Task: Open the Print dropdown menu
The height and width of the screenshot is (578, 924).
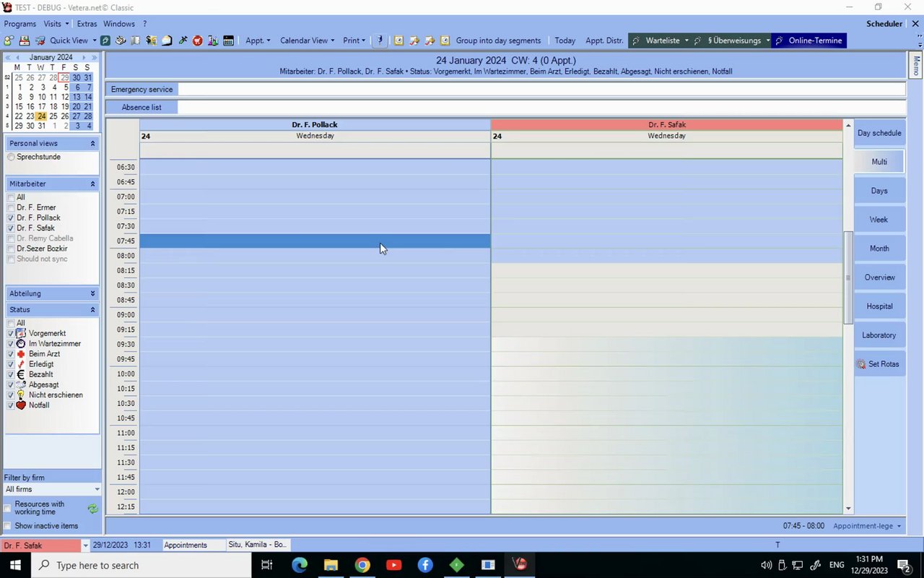Action: 354,40
